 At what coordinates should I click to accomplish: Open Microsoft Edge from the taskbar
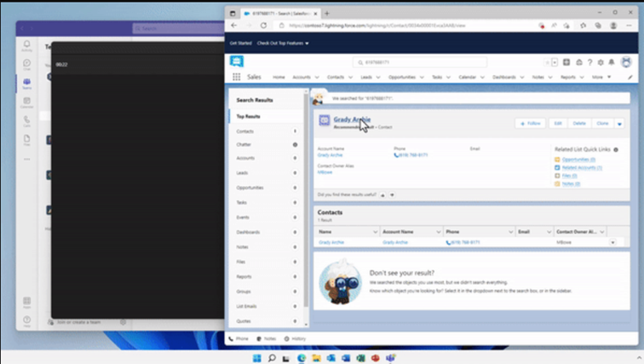(302, 358)
